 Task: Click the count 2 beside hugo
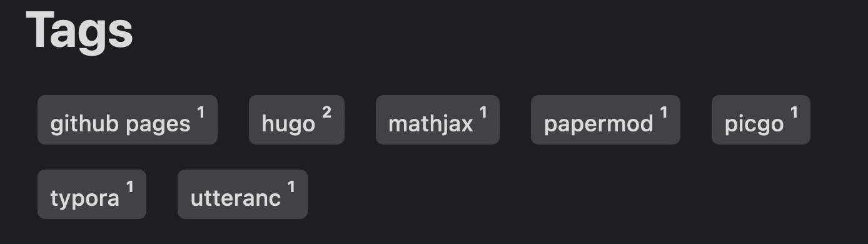(326, 113)
